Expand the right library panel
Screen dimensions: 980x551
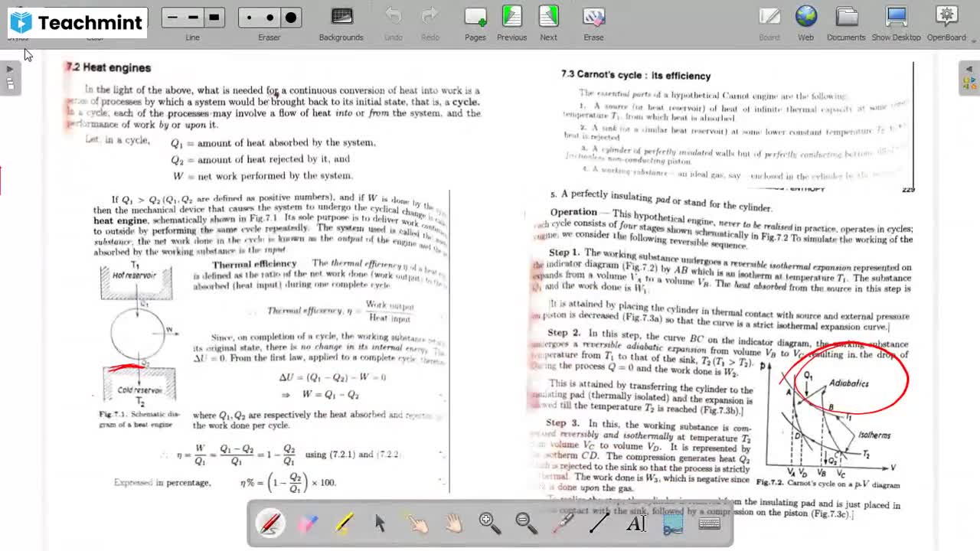click(969, 77)
